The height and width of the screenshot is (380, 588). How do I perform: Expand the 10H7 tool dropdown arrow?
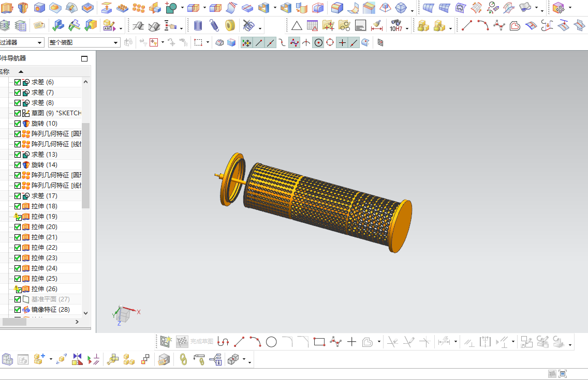[x=407, y=28]
